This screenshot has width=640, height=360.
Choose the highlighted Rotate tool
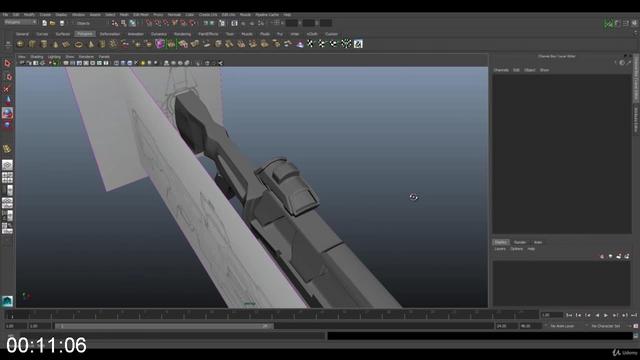point(7,113)
